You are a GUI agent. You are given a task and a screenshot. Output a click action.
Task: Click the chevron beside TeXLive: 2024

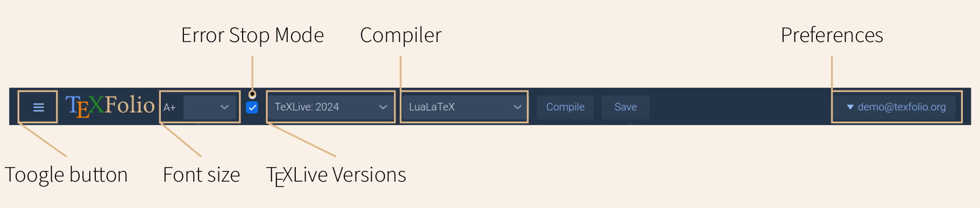(383, 107)
